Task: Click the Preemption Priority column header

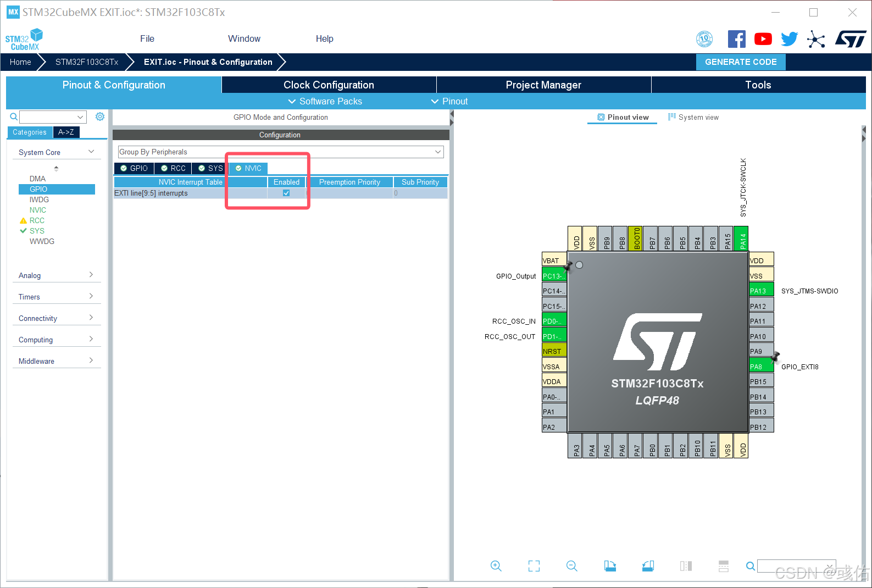Action: (349, 182)
